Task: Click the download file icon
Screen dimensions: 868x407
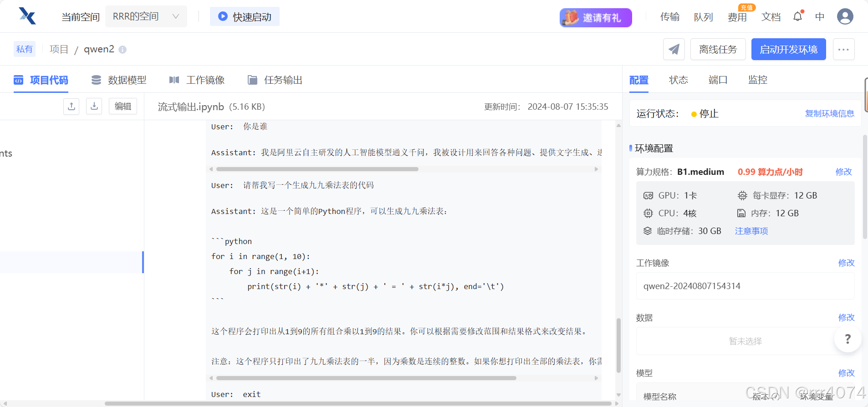Action: [x=94, y=106]
